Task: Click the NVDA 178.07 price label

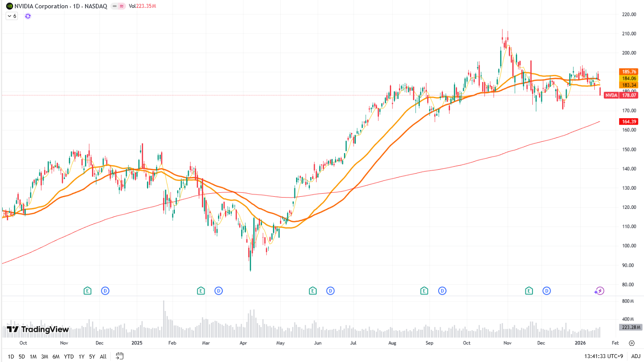Action: (x=621, y=95)
